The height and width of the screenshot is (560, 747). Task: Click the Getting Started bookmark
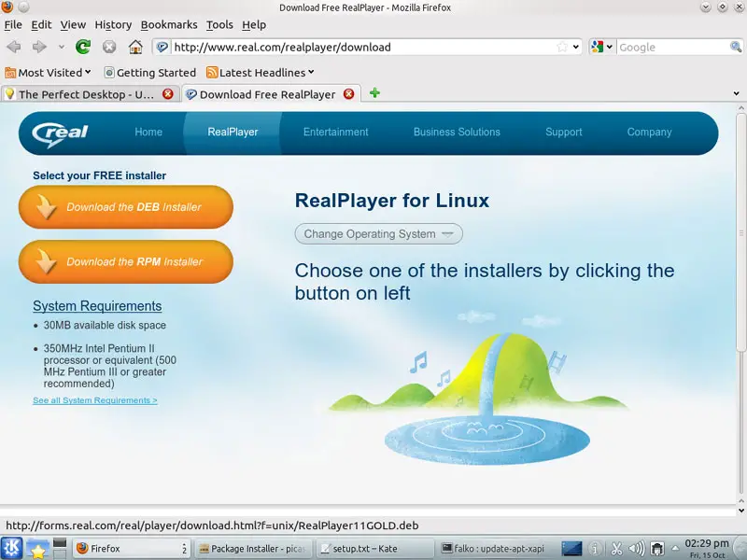click(150, 73)
